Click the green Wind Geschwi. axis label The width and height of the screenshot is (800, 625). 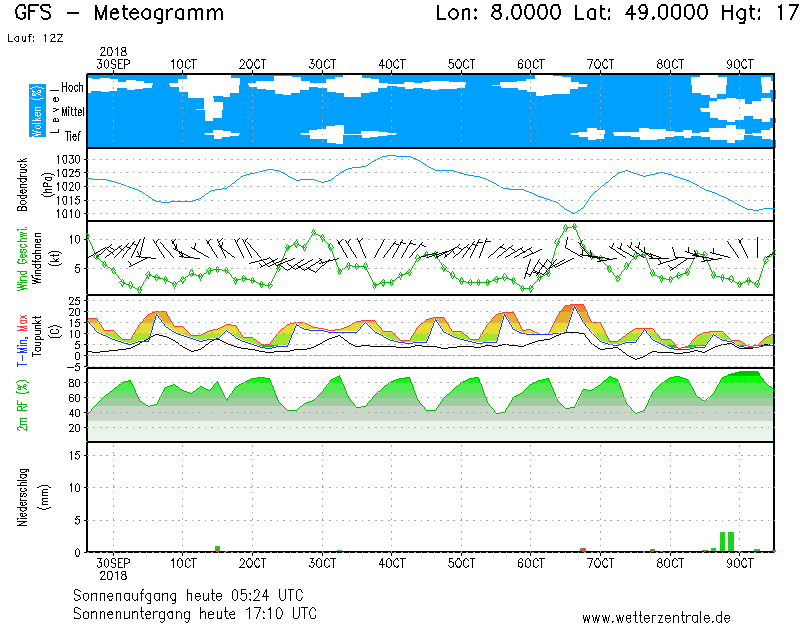pyautogui.click(x=23, y=257)
